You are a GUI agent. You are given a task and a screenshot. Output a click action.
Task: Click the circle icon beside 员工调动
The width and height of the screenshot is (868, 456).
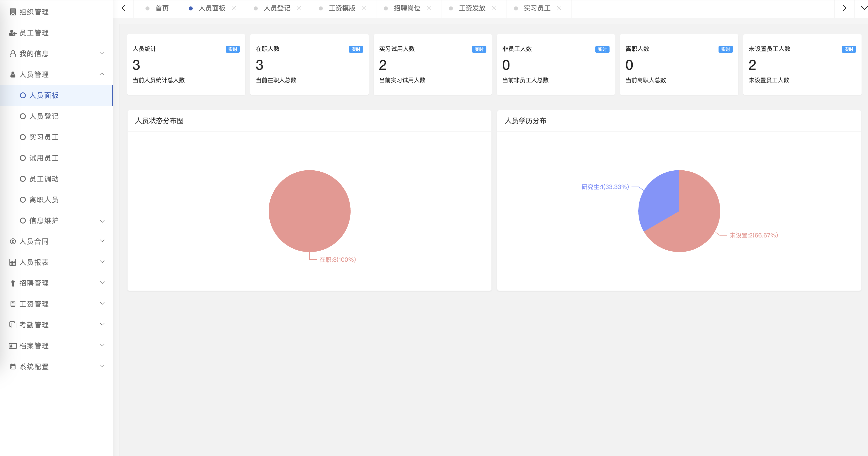[x=23, y=179]
